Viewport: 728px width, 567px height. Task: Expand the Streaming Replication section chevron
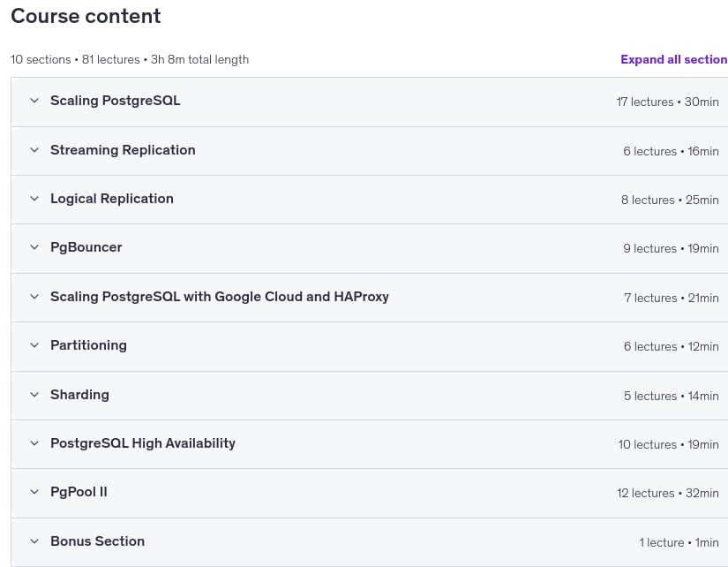click(34, 149)
